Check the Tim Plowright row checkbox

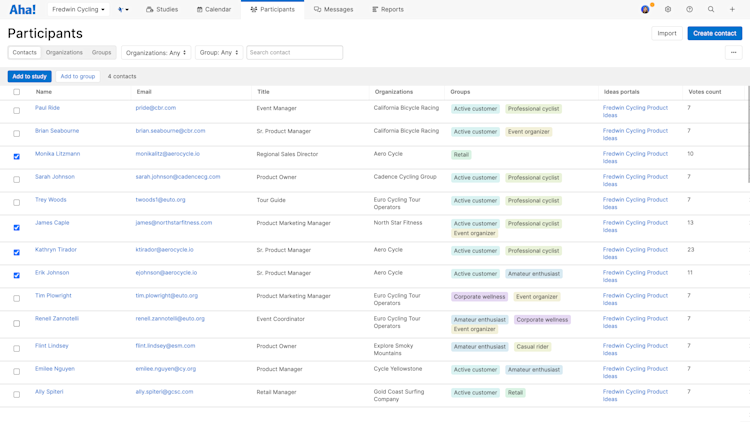point(17,298)
